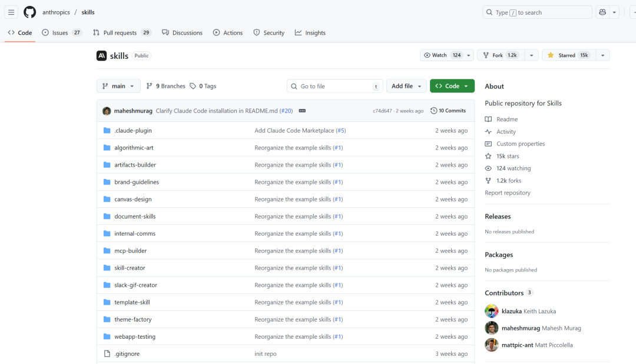Switch to the Issues tab
This screenshot has height=364, width=636.
[x=62, y=32]
